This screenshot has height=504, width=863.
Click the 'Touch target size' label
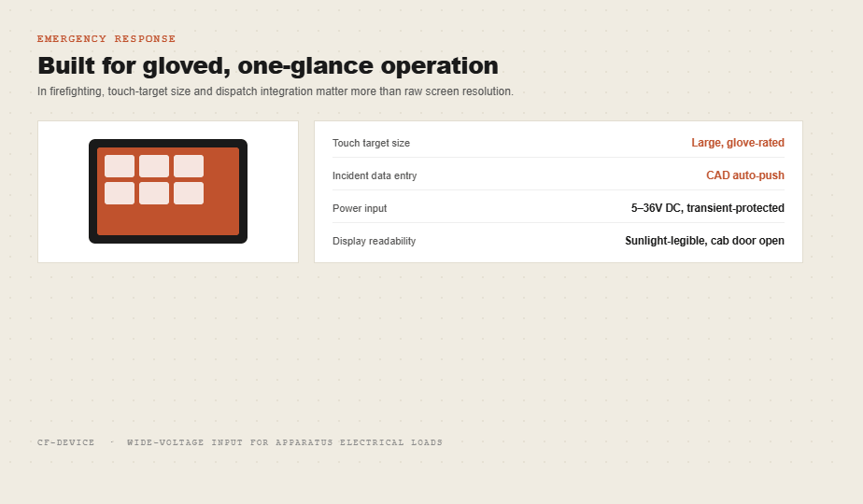371,143
